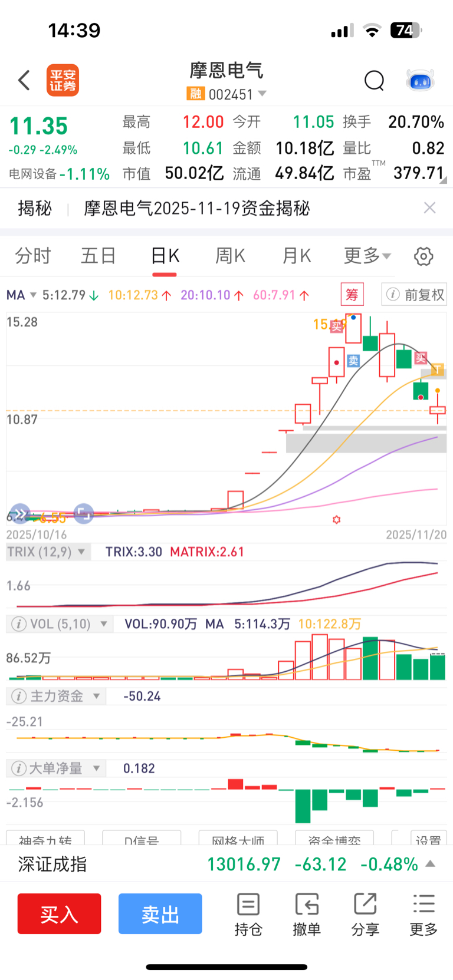Tap the info icon beside 大单净量

click(19, 768)
